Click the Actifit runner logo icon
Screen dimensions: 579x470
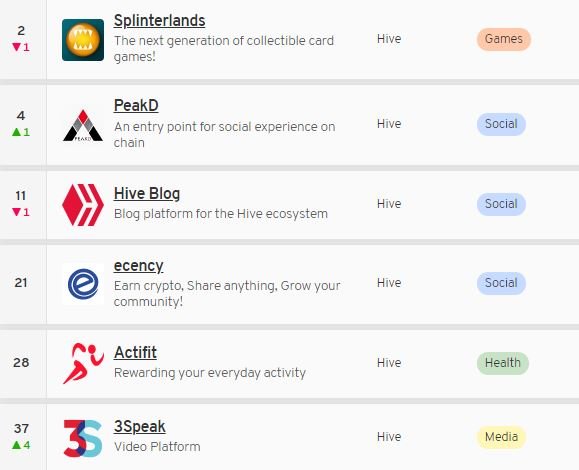click(83, 363)
